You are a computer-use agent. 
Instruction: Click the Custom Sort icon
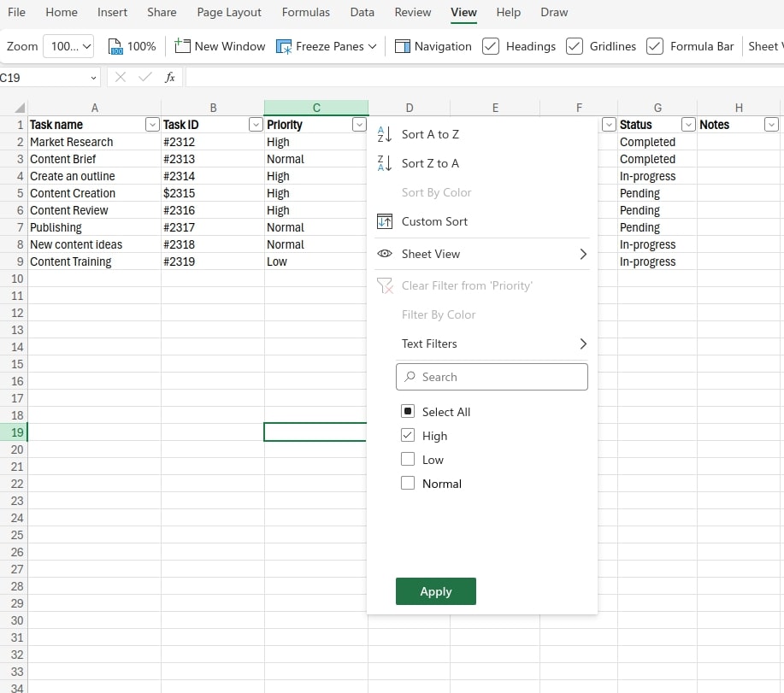click(385, 221)
